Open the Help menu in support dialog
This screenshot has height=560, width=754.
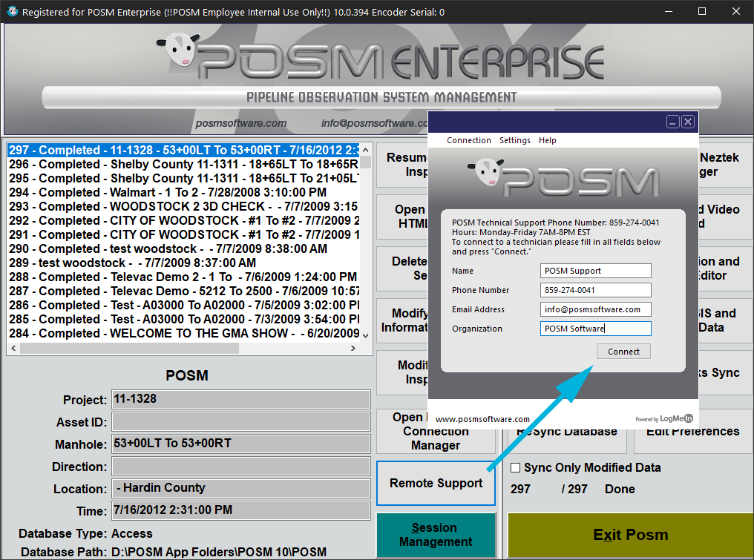pos(547,140)
